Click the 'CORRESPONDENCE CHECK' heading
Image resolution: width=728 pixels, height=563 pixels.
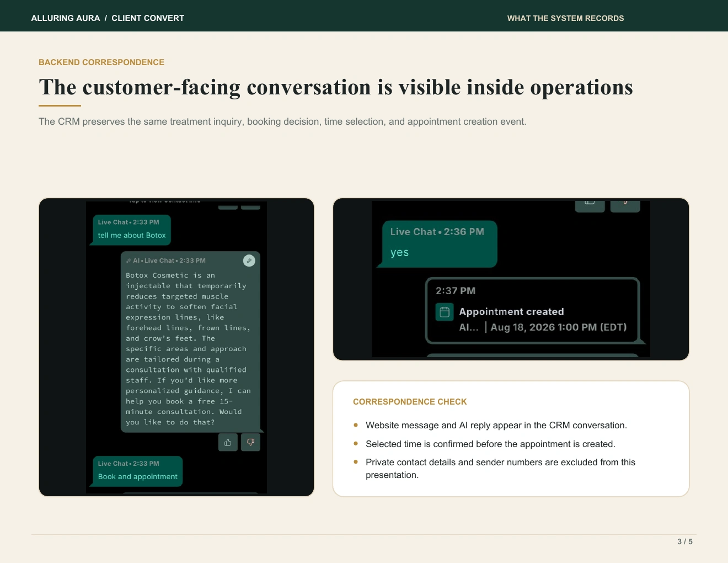point(410,402)
